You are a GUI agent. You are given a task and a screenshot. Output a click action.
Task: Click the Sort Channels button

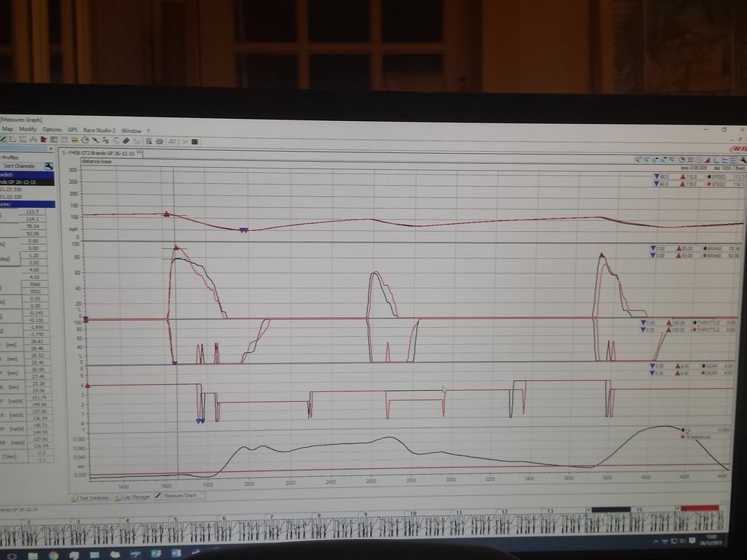18,166
